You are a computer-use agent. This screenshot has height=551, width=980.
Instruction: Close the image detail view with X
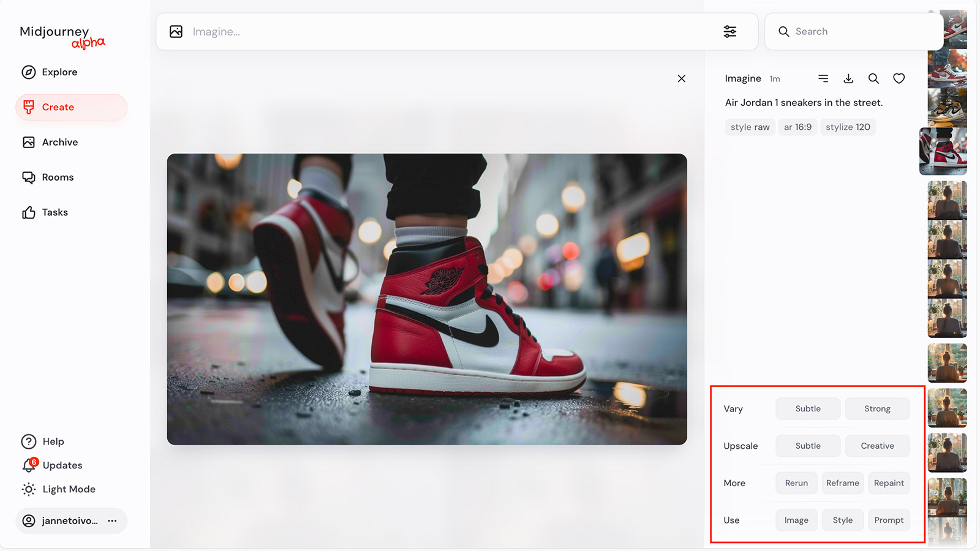pyautogui.click(x=681, y=78)
